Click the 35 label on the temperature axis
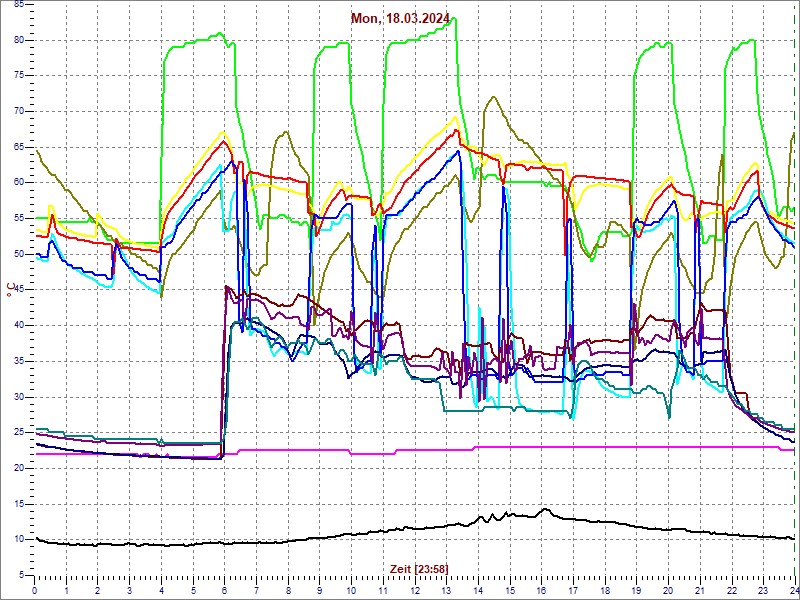Viewport: 800px width, 600px height. (x=17, y=361)
